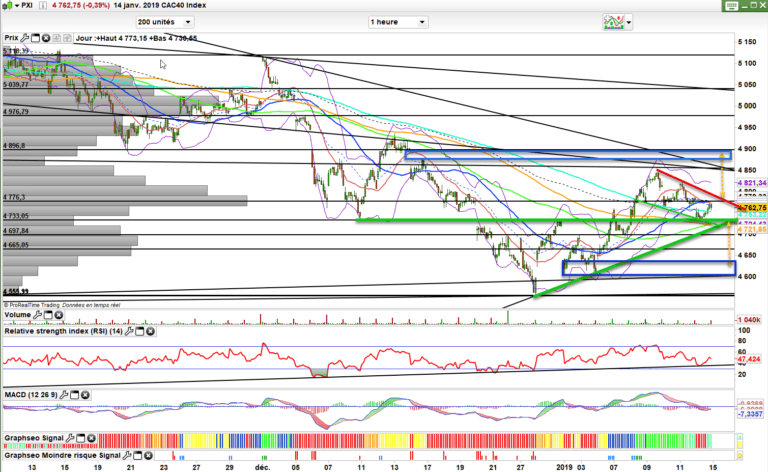The height and width of the screenshot is (472, 768).
Task: Open Volume indicator settings wrench
Action: point(37,315)
